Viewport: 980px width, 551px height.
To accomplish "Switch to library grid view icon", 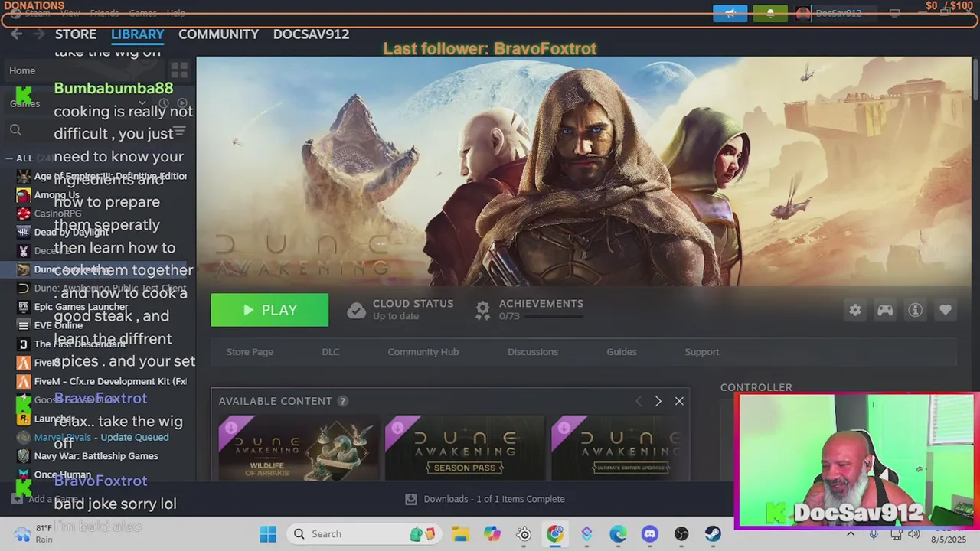I will [179, 70].
